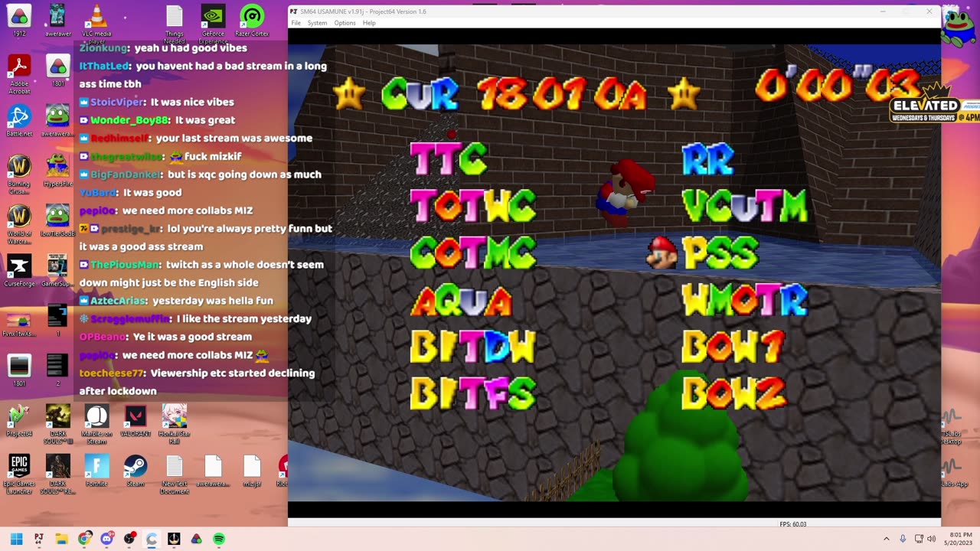Open New Text Document on desktop
This screenshot has height=551, width=980.
(175, 473)
